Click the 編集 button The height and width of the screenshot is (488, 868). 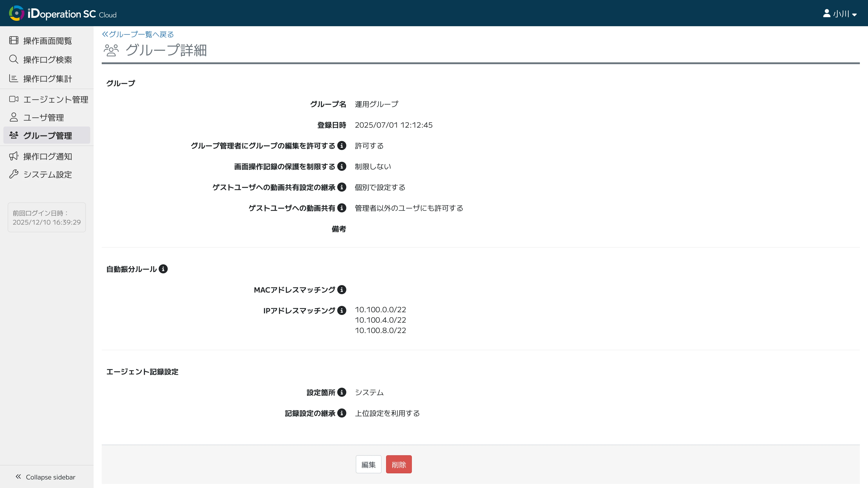(368, 465)
